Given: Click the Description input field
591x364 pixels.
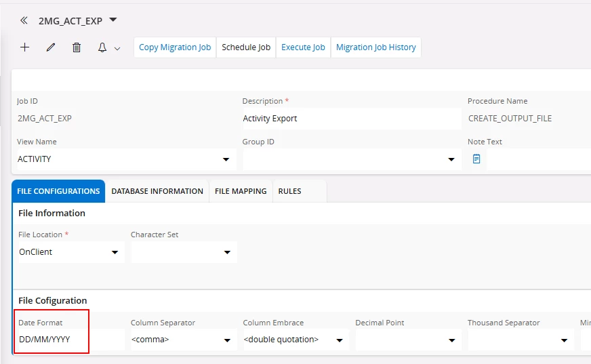Looking at the screenshot, I should pos(351,119).
